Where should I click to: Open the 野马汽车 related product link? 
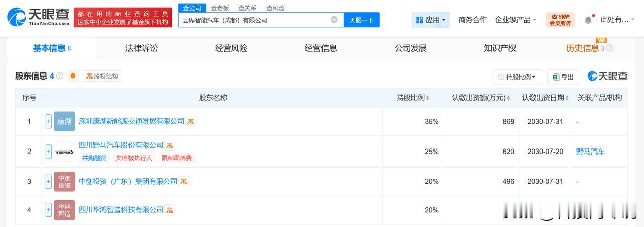tap(591, 152)
